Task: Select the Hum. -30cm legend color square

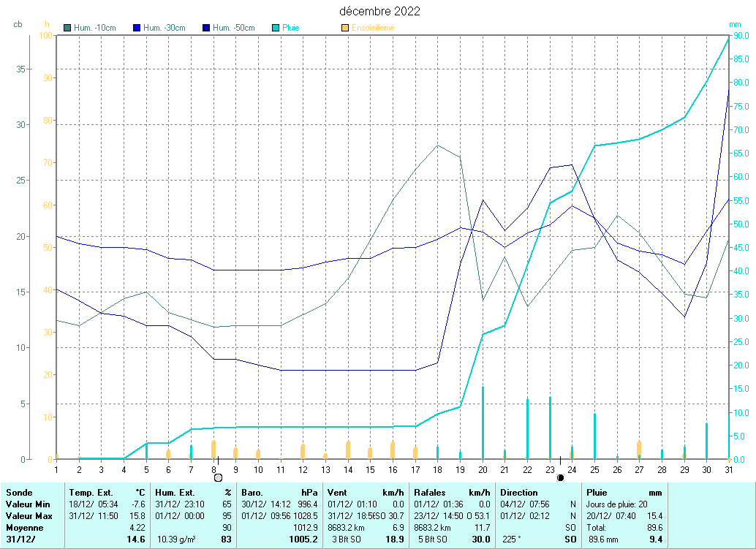Action: click(x=137, y=28)
